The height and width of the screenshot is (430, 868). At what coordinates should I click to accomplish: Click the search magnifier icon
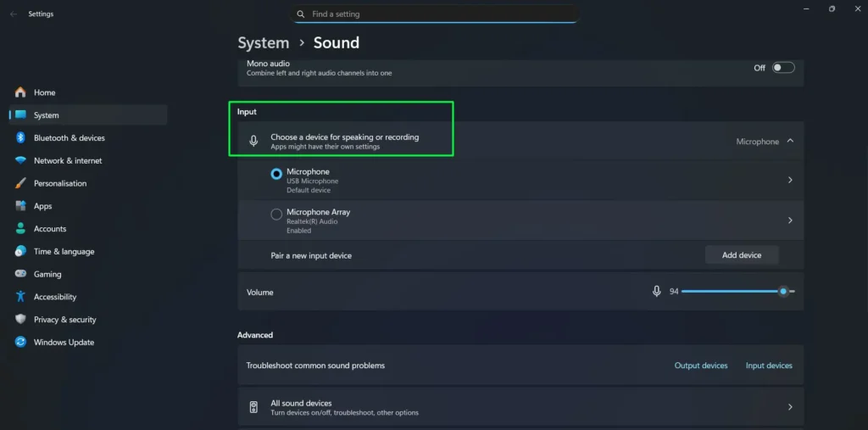click(301, 14)
